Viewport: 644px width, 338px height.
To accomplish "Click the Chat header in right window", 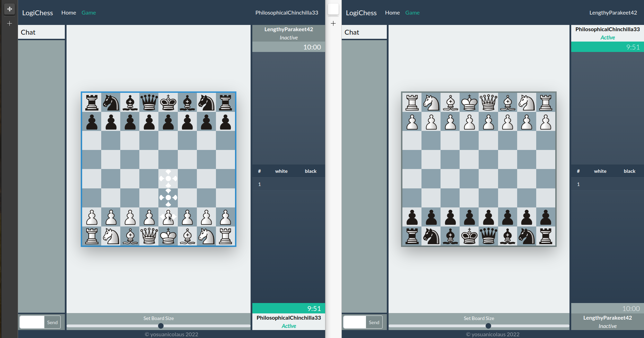I will [x=364, y=32].
